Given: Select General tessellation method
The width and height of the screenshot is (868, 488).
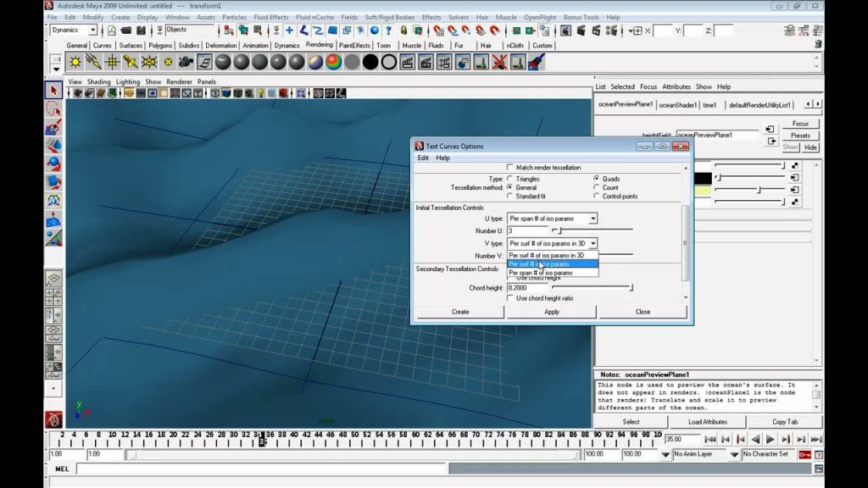Looking at the screenshot, I should [x=509, y=187].
